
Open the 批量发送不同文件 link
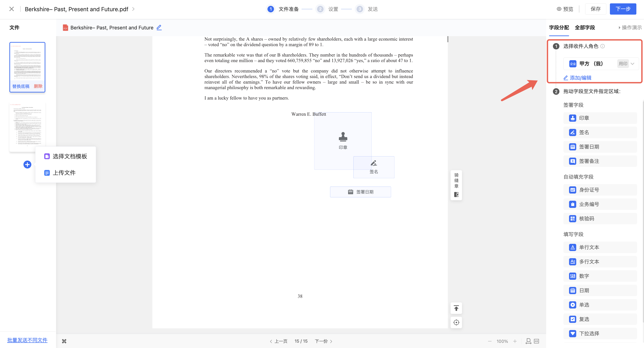(x=27, y=340)
